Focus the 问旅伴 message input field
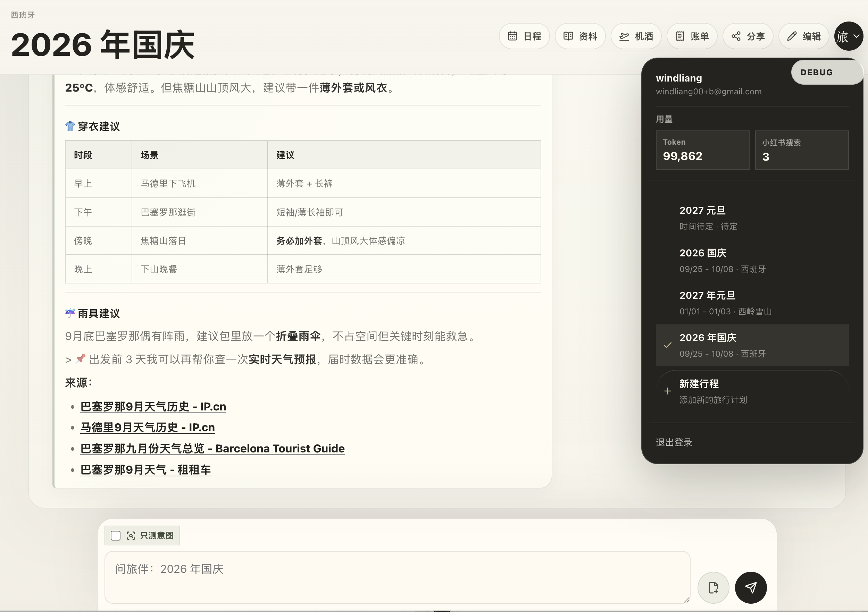Image resolution: width=868 pixels, height=612 pixels. [397, 577]
